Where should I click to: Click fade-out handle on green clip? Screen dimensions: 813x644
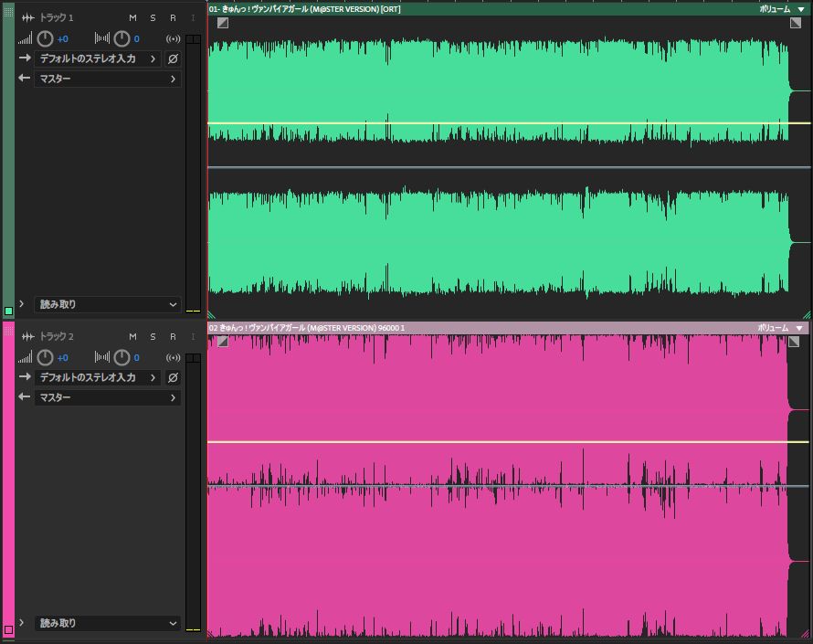796,23
